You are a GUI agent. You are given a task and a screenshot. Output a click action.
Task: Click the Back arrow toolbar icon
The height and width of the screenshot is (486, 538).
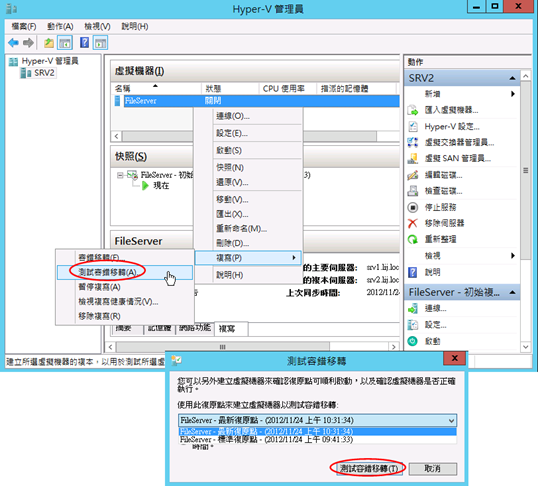[x=13, y=43]
